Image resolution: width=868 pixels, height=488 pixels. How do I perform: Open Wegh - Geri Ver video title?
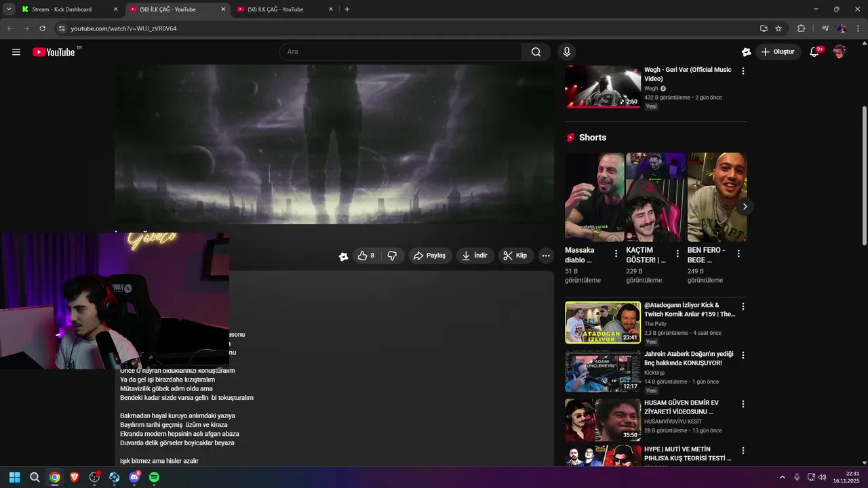coord(688,74)
